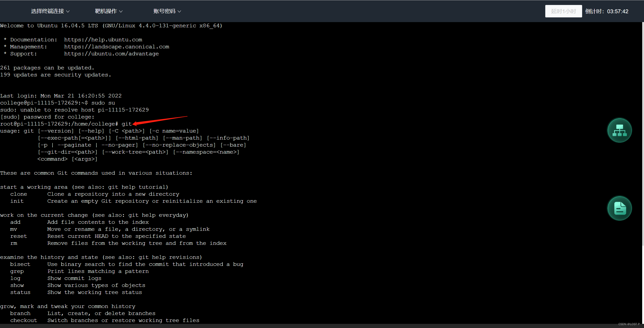
Task: Click '261 packages can be updated.' line
Action: [x=47, y=68]
